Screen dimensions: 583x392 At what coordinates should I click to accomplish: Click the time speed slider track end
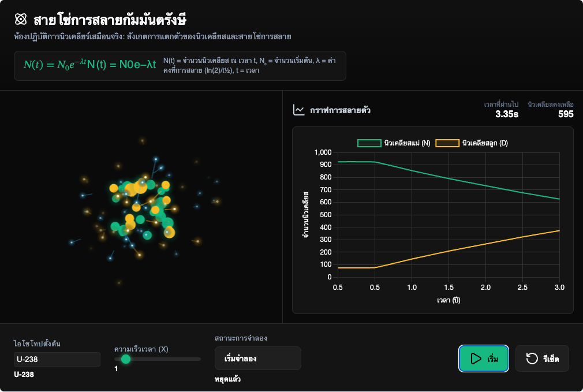[x=199, y=359]
